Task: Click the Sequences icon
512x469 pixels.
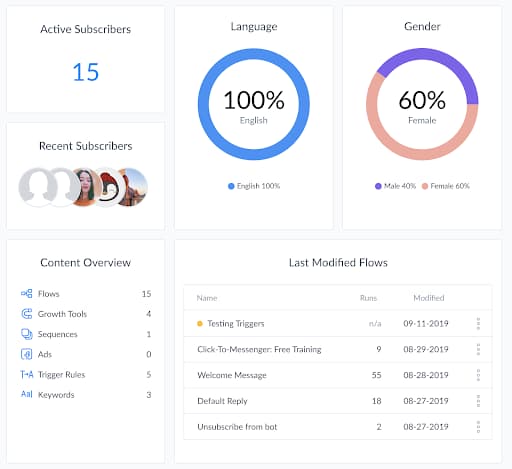Action: tap(27, 334)
